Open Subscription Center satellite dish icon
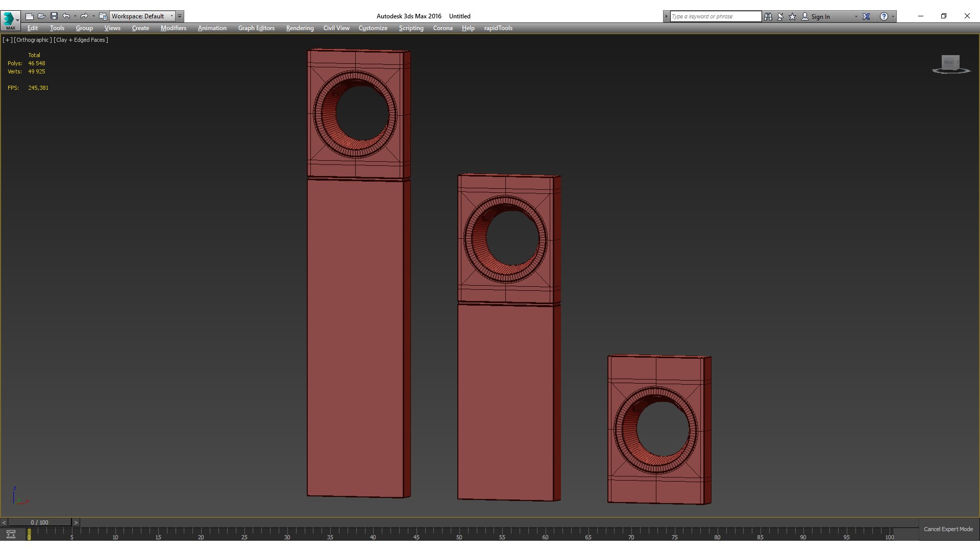 780,16
